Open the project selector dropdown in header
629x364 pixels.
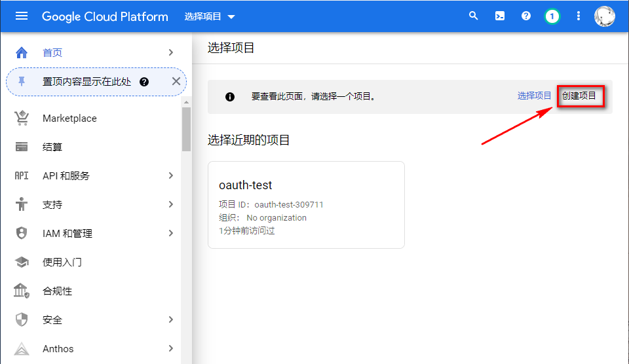click(x=210, y=16)
